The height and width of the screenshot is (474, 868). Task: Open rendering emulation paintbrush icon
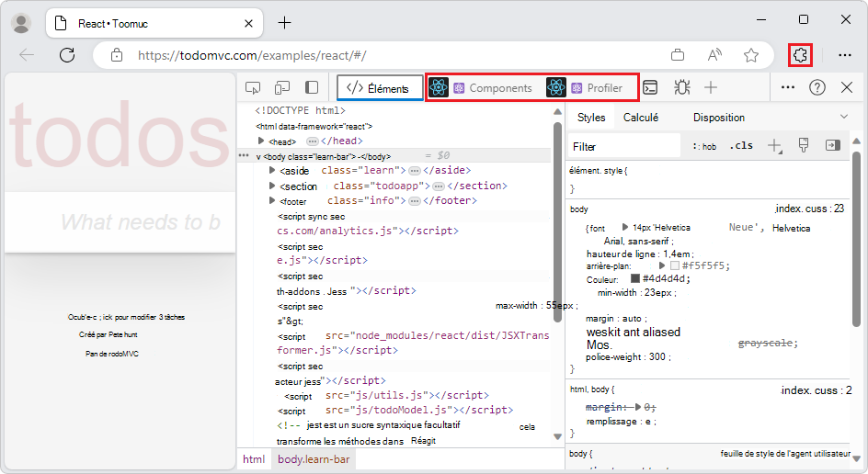(804, 145)
